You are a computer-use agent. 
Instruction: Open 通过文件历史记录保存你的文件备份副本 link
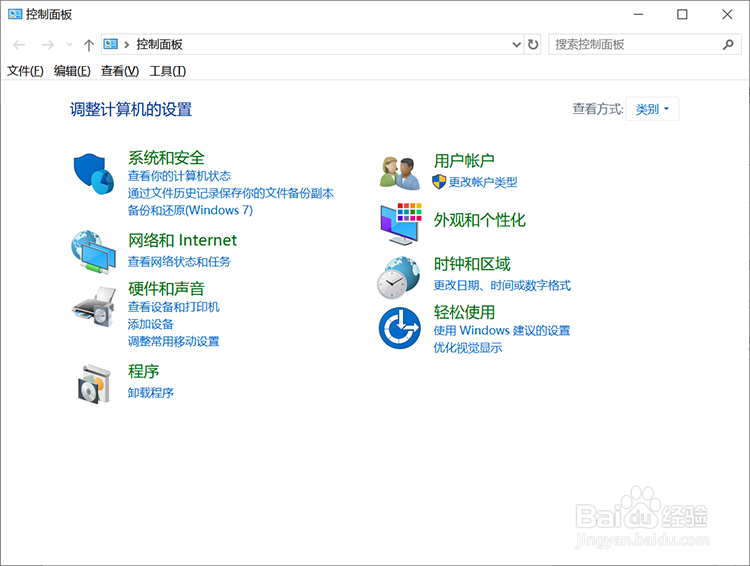[231, 193]
